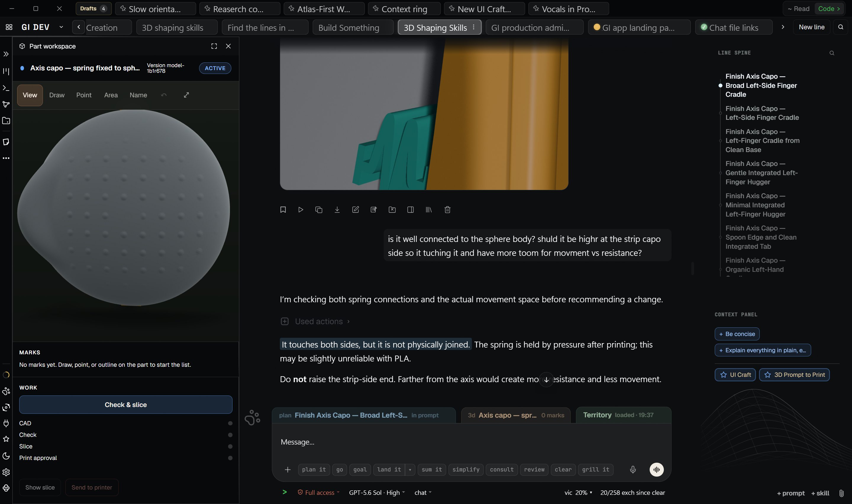Switch to the Build Something tab
This screenshot has width=852, height=504.
pos(353,28)
